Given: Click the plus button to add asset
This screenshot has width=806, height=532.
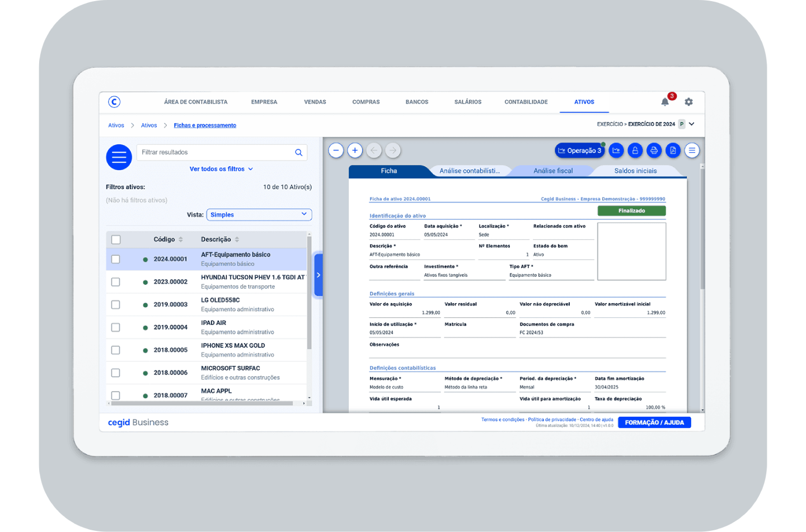Looking at the screenshot, I should [355, 150].
